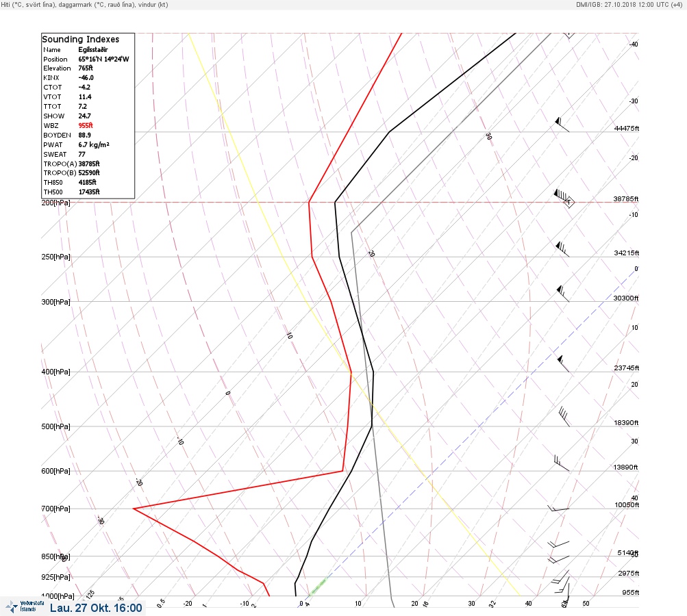Click the wind barb at 23745ft level
The width and height of the screenshot is (687, 616).
pos(564,364)
